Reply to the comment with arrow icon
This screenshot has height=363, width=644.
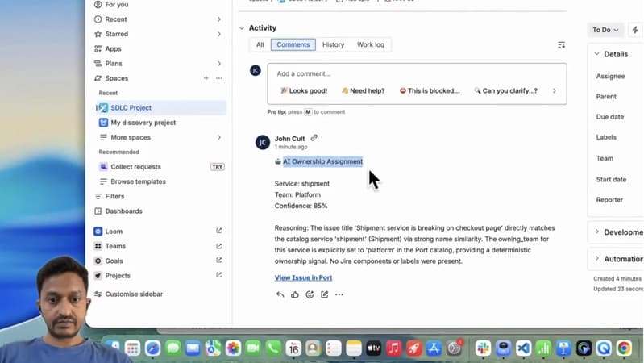tap(280, 294)
